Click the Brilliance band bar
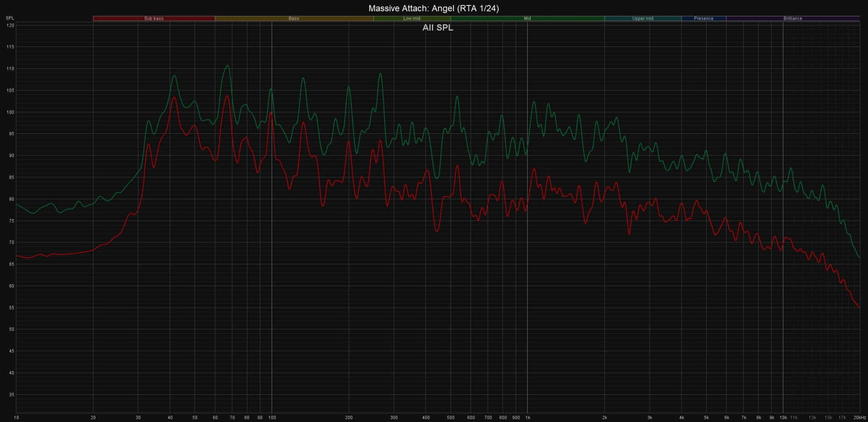Image resolution: width=868 pixels, height=422 pixels. point(793,19)
